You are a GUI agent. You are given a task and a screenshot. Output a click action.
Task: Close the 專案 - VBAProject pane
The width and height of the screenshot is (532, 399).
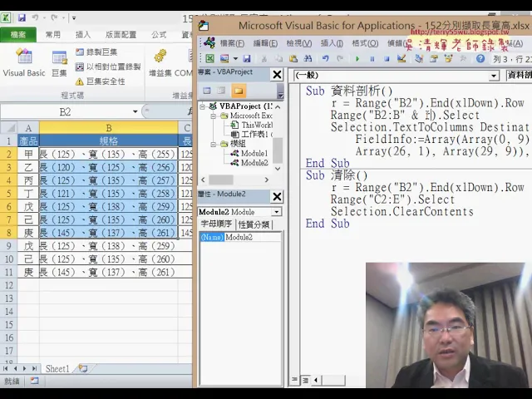(x=277, y=74)
